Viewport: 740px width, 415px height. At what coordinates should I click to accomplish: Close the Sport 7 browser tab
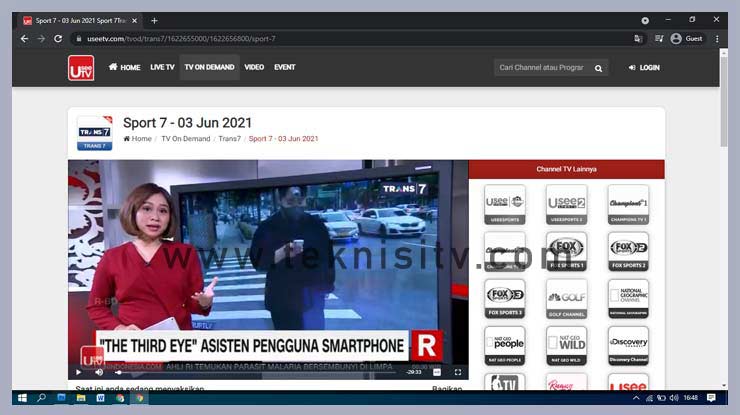click(135, 21)
